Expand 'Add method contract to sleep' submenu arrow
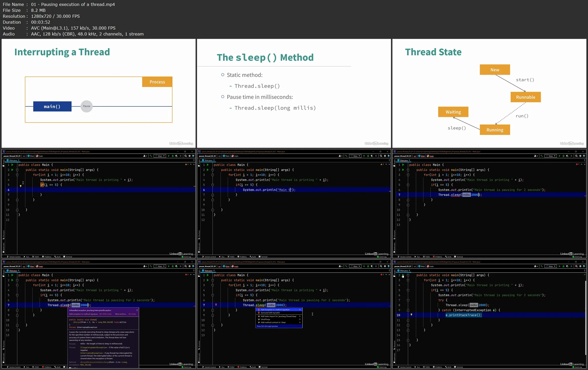 click(x=300, y=322)
